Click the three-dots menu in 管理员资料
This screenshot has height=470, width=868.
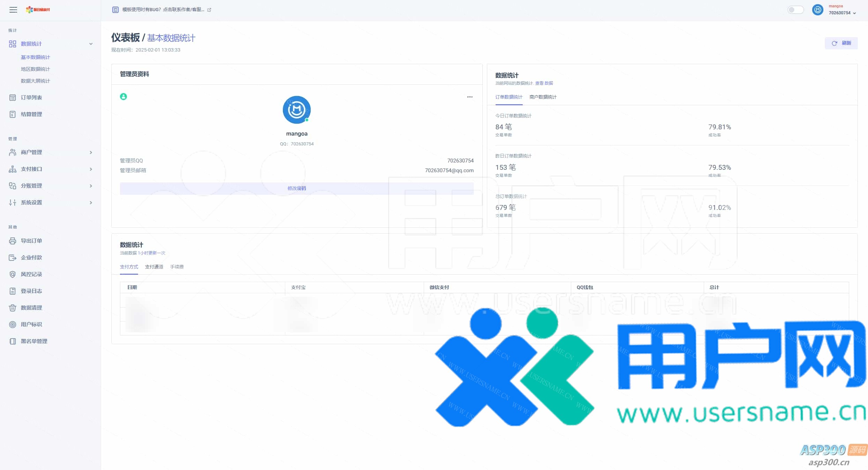pos(470,97)
